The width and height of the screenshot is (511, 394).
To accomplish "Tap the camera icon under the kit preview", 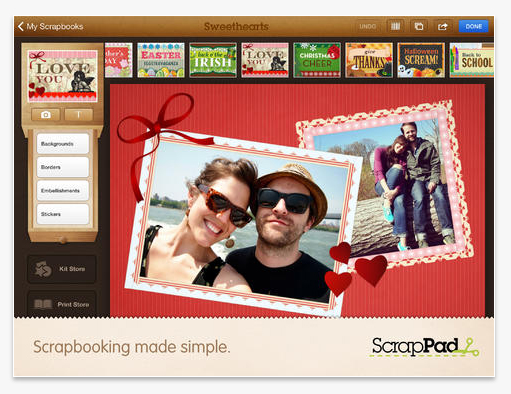I will (46, 115).
